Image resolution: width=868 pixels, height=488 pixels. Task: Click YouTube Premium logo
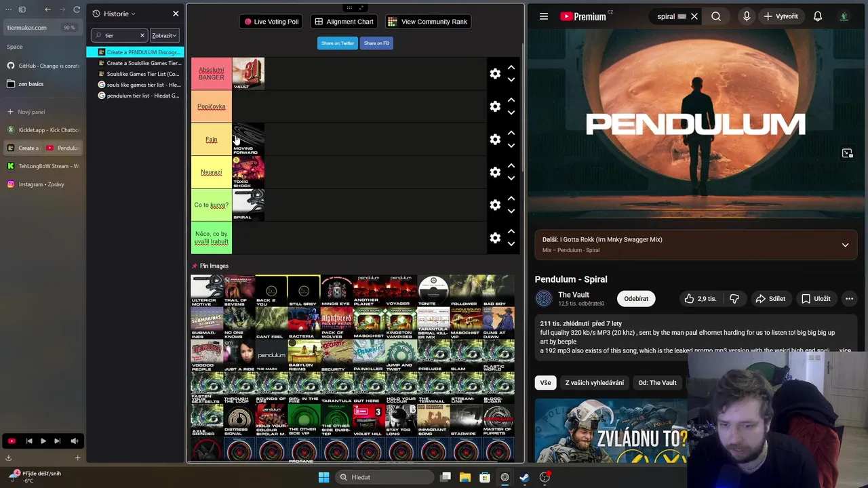(x=585, y=16)
